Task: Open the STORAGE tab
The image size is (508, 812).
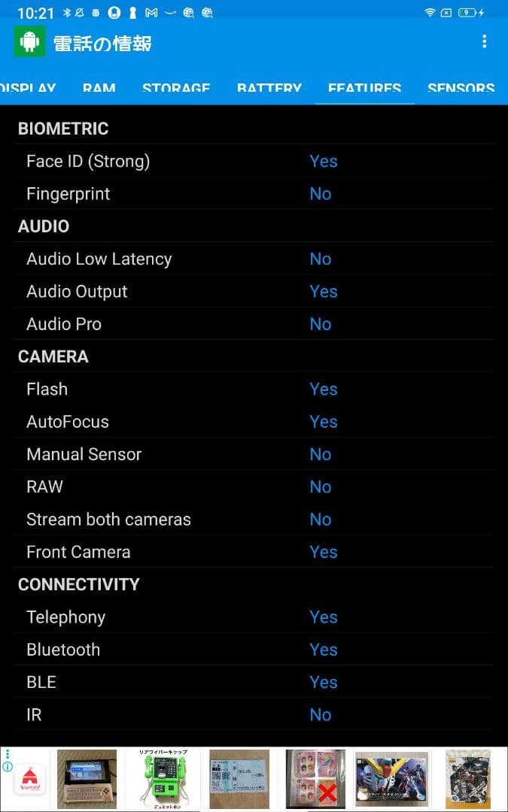Action: point(176,88)
